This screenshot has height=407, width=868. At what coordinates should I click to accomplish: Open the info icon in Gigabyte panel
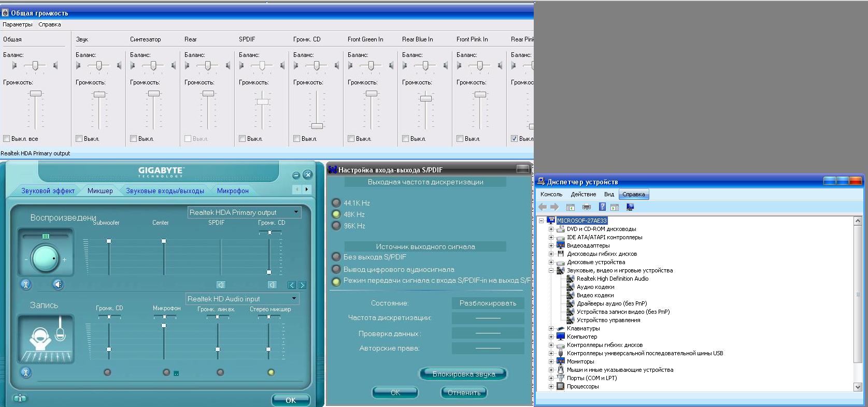click(x=20, y=398)
